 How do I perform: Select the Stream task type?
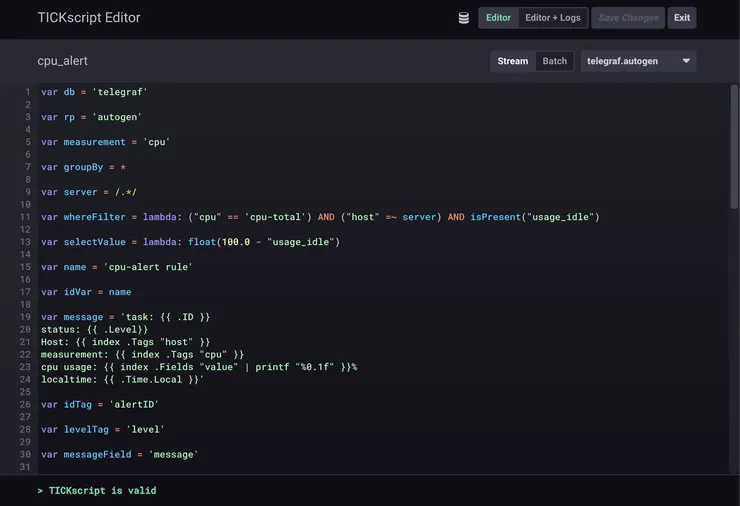tap(512, 61)
